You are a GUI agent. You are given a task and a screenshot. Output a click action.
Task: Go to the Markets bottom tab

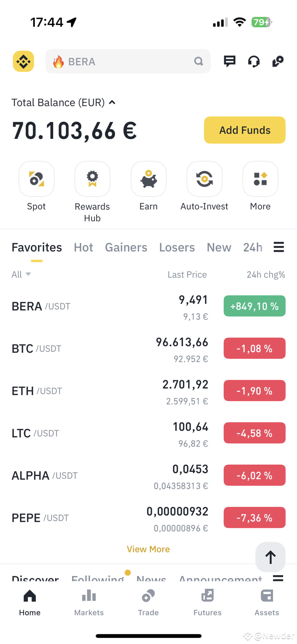pyautogui.click(x=89, y=602)
